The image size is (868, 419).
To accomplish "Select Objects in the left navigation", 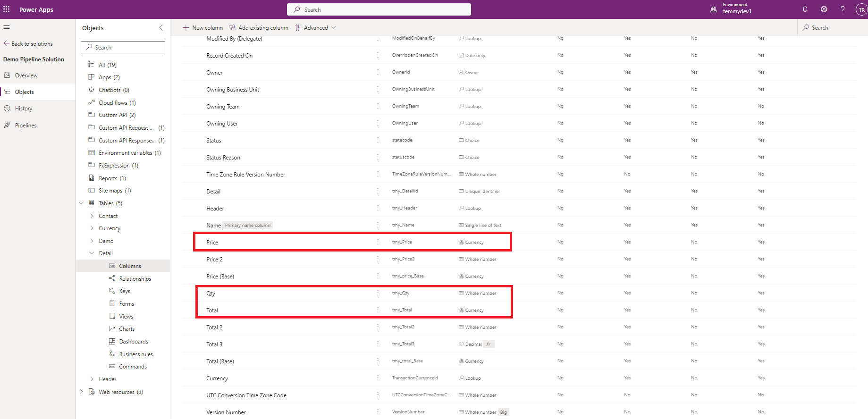I will [38, 92].
